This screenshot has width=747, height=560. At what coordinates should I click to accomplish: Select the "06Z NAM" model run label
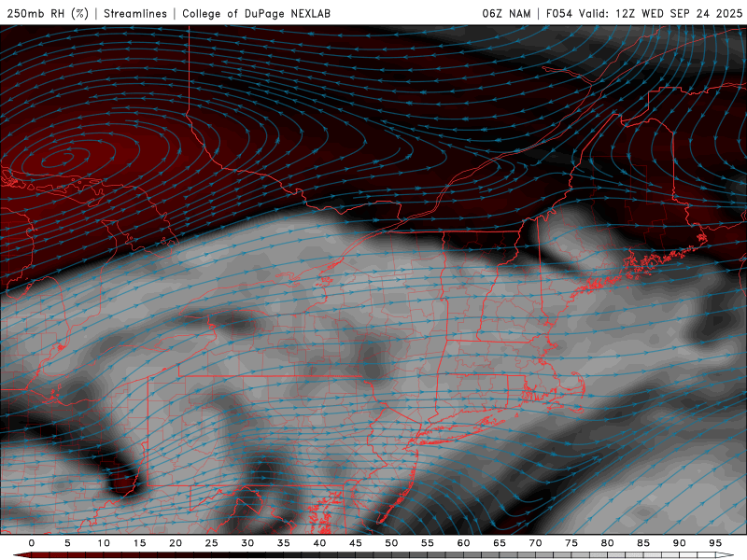[506, 13]
